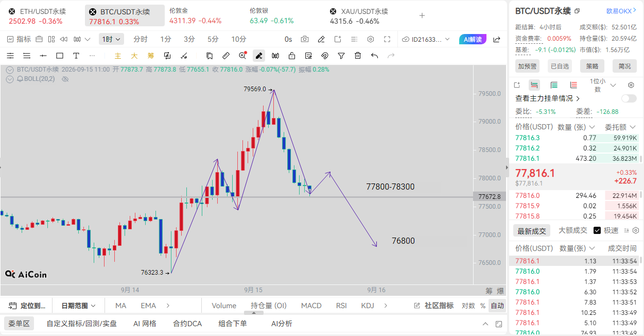This screenshot has height=336, width=644.
Task: Enable the 查看主力挂单情况 switch
Action: (x=629, y=98)
